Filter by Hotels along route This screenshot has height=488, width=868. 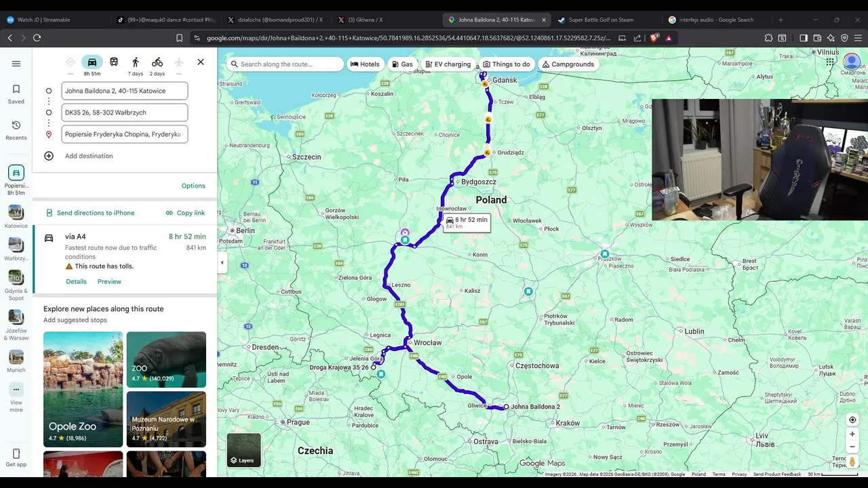pyautogui.click(x=365, y=64)
